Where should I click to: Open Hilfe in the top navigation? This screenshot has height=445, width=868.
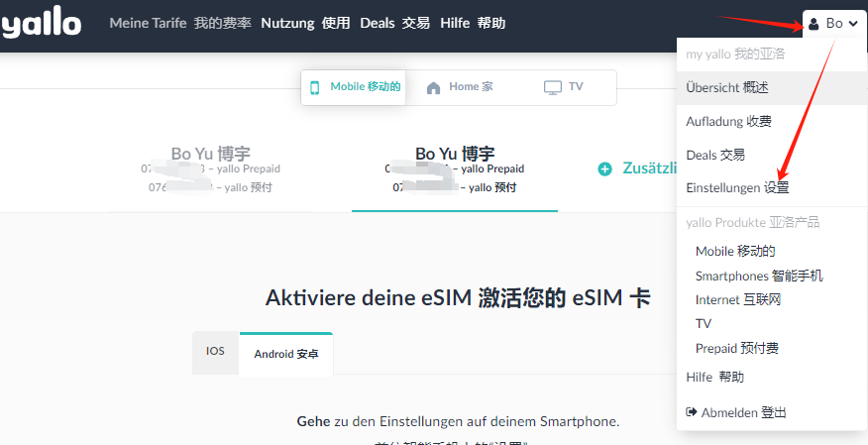tap(473, 23)
